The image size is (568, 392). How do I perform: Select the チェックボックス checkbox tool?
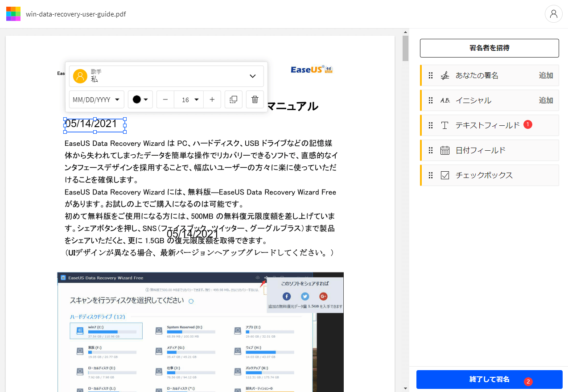point(445,175)
